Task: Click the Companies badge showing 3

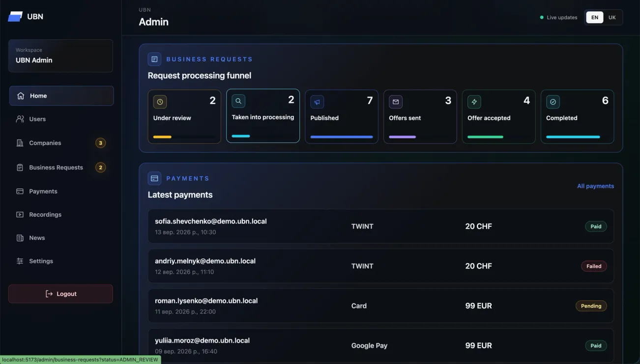Action: click(100, 143)
